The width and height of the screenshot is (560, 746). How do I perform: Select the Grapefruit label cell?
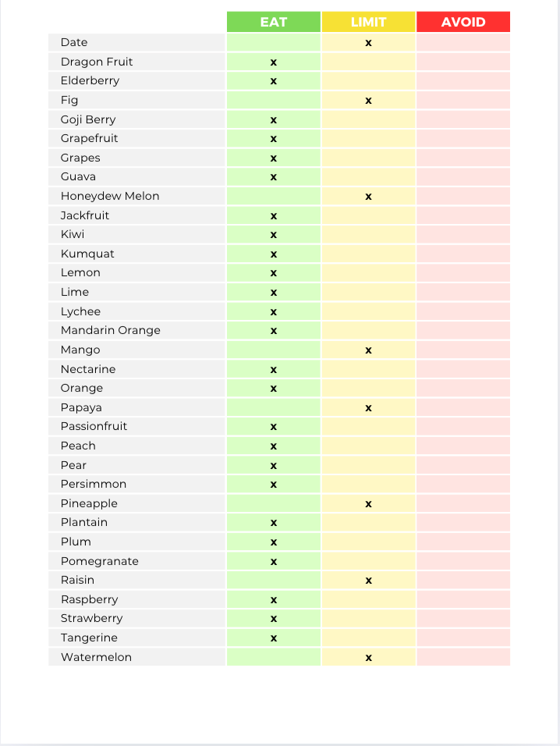coord(90,138)
